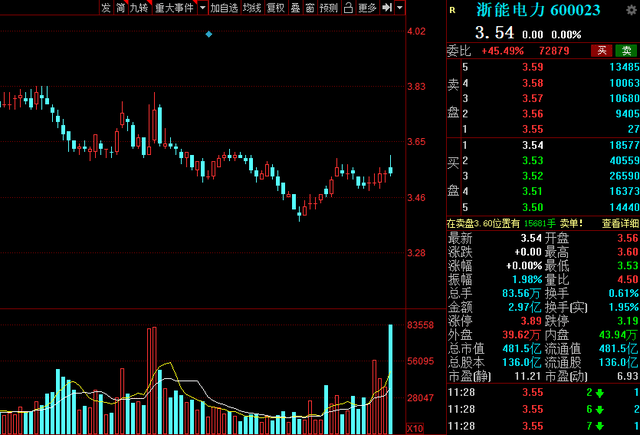
Task: Click the 发 toolbar icon
Action: pyautogui.click(x=106, y=8)
